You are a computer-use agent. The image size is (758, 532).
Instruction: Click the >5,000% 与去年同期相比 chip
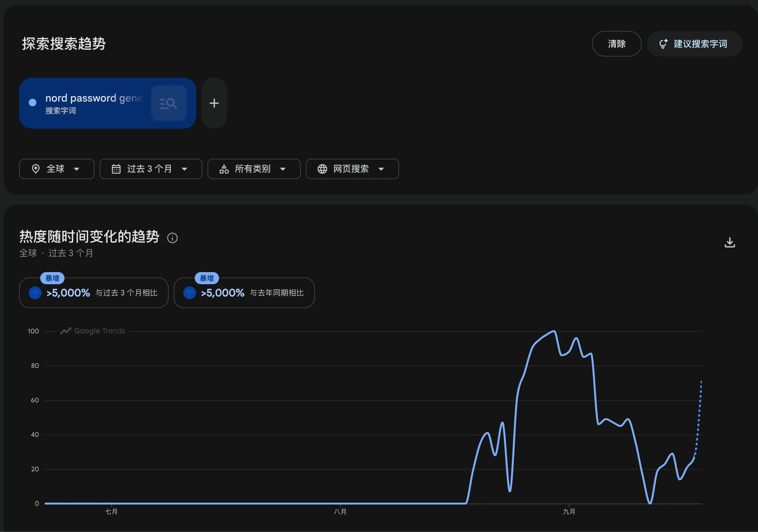click(244, 293)
